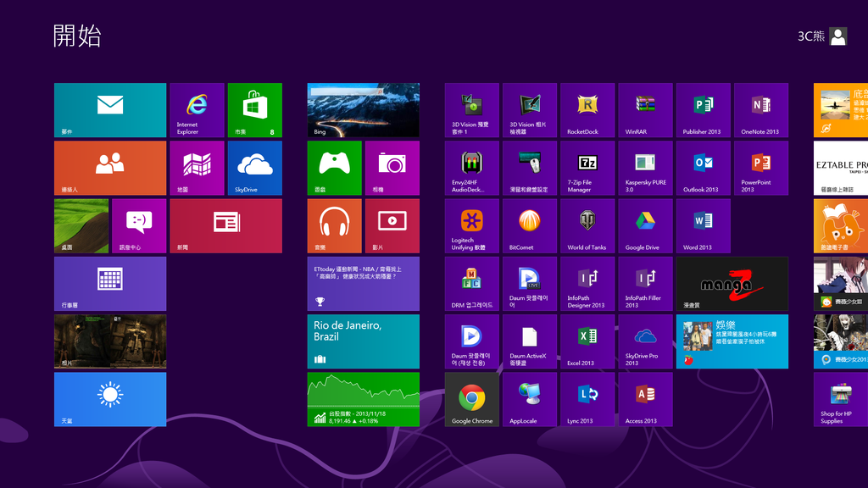This screenshot has width=868, height=488.
Task: Launch Internet Explorer tile
Action: tap(197, 110)
